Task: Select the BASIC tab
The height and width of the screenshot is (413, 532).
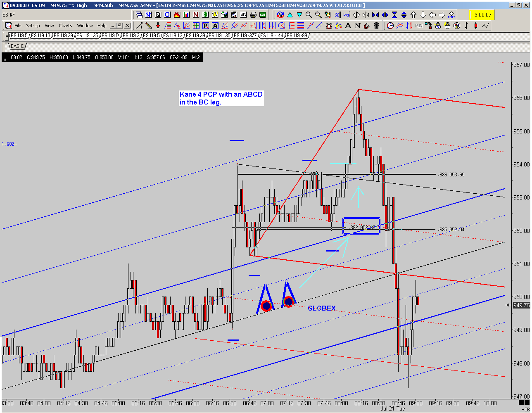Action: coord(17,46)
